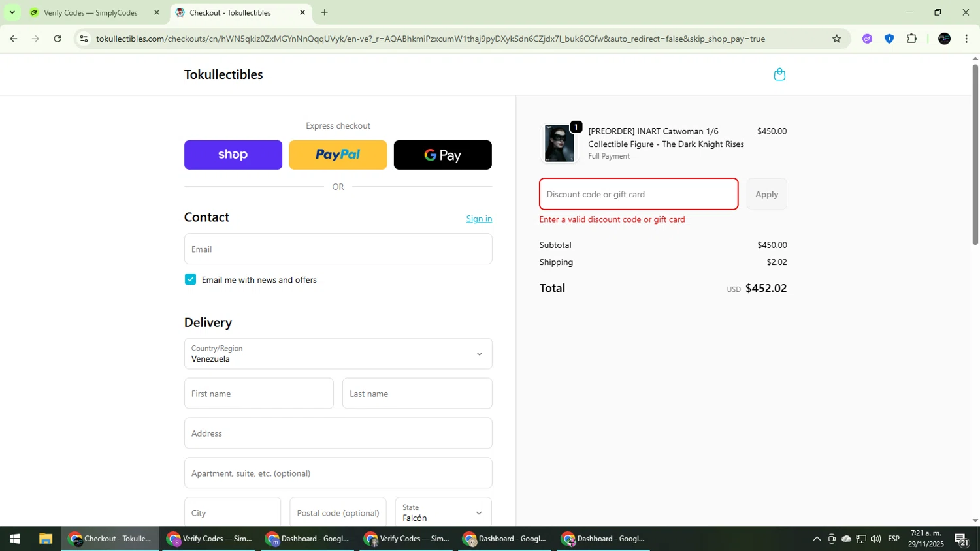The image size is (980, 551).
Task: Focus the Apartment, suite field
Action: click(x=338, y=473)
